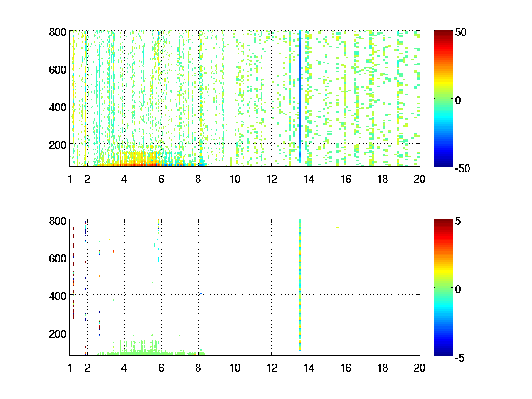Screen dimensions: 532x399
Task: Click the '800' y-axis label of the bottom plot
Action: click(x=58, y=221)
